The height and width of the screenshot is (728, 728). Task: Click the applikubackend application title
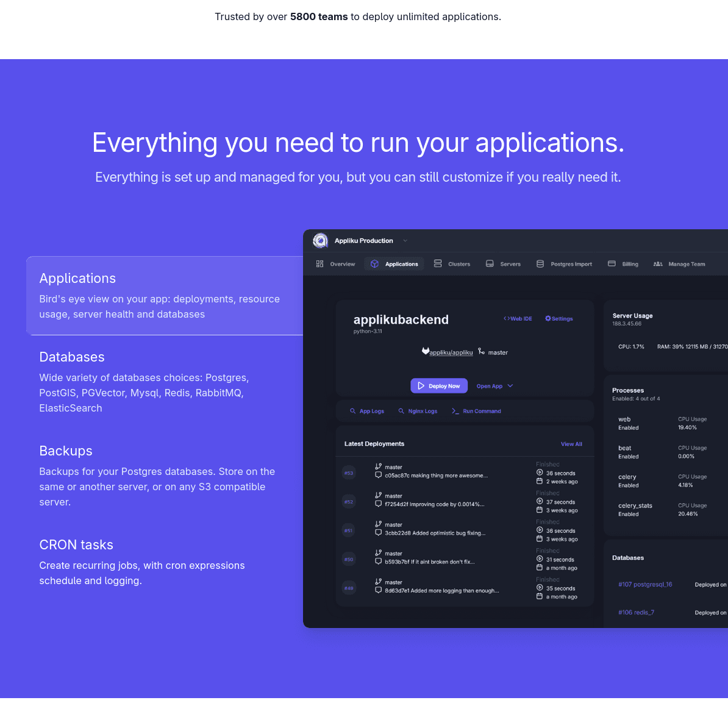pos(401,319)
